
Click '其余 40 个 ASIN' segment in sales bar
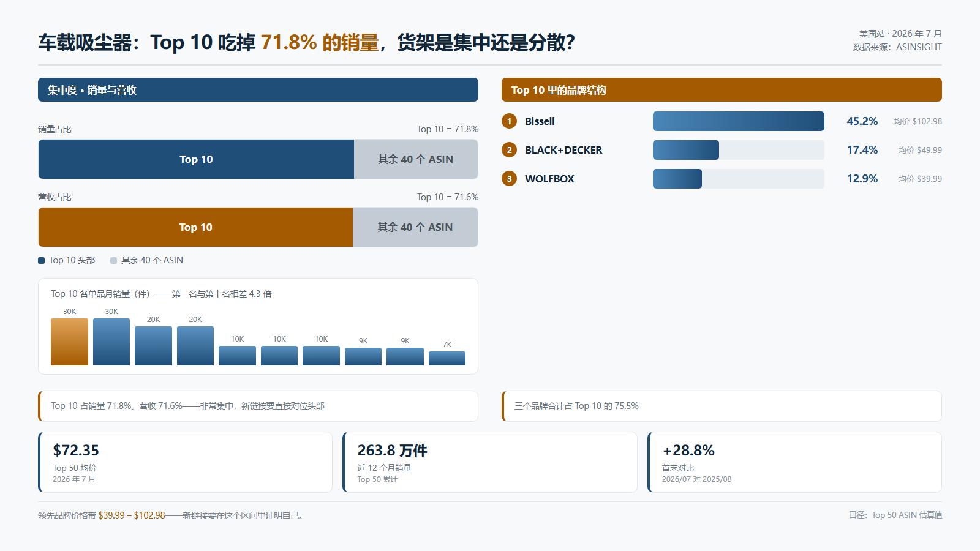416,159
